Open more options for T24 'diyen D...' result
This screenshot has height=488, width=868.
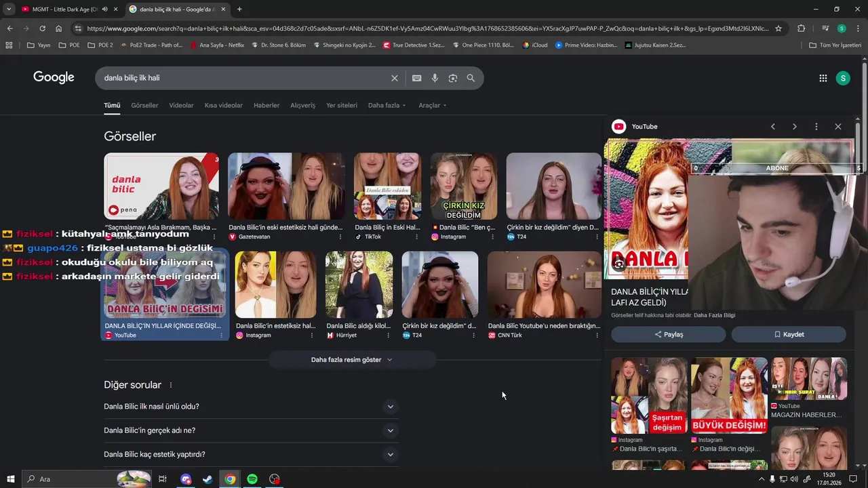[597, 237]
